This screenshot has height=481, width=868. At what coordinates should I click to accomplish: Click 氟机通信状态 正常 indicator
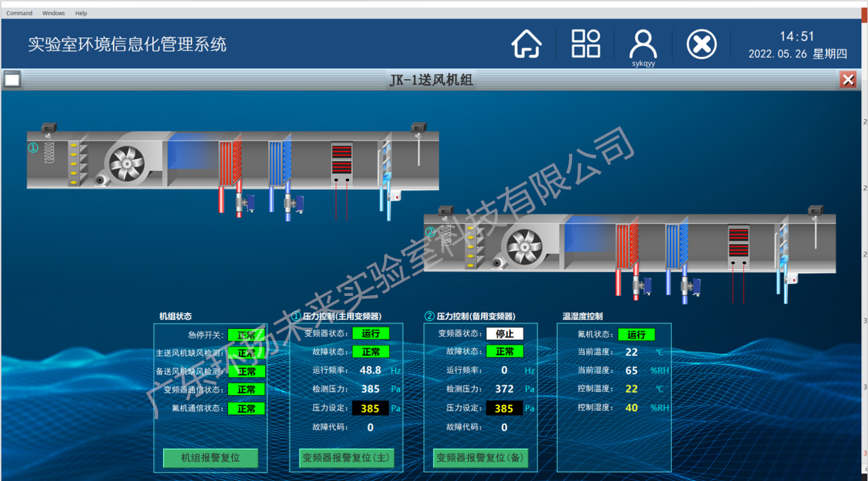(x=246, y=408)
